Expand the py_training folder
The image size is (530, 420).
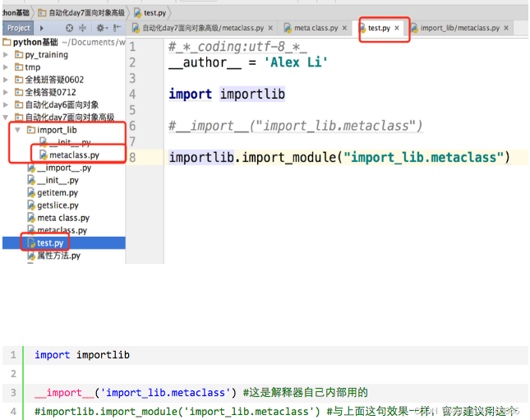click(x=6, y=55)
